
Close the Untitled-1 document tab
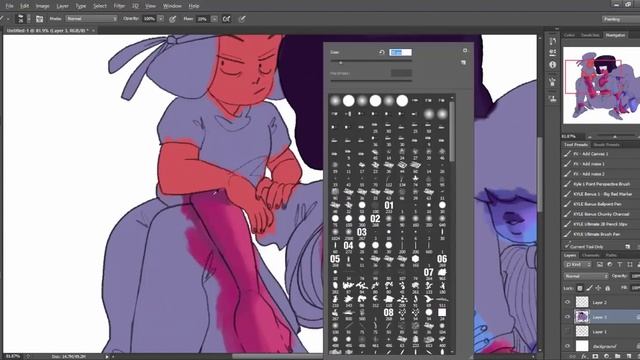[x=93, y=31]
